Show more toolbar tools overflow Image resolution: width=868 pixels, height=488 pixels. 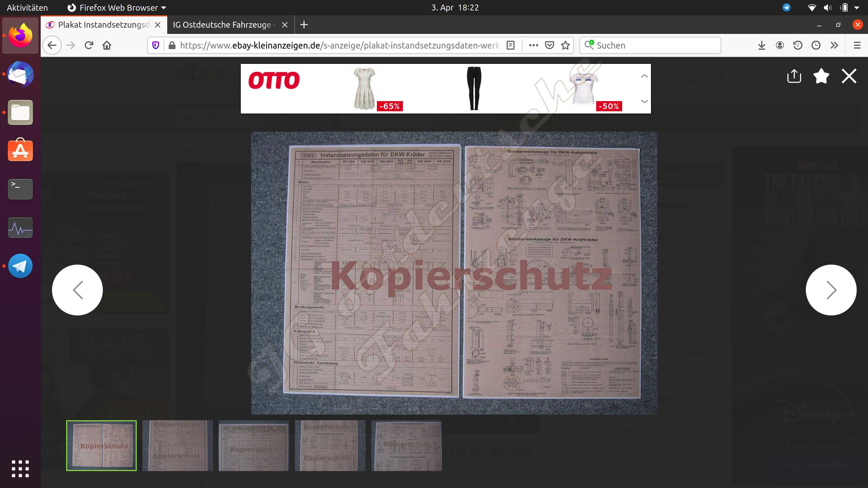[834, 45]
